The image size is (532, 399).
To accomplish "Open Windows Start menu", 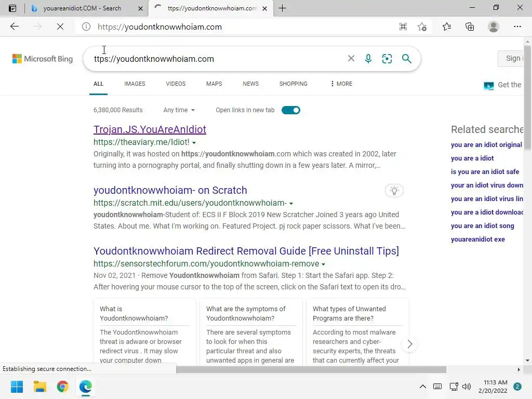I will point(17,387).
